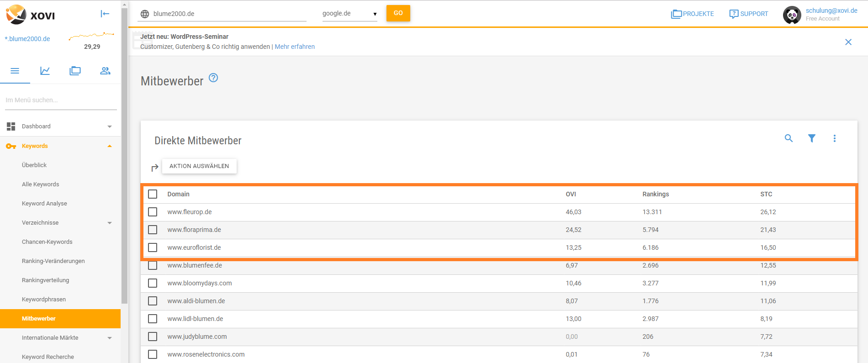Open the hamburger menu tab
Viewport: 868px width, 363px height.
coord(15,71)
